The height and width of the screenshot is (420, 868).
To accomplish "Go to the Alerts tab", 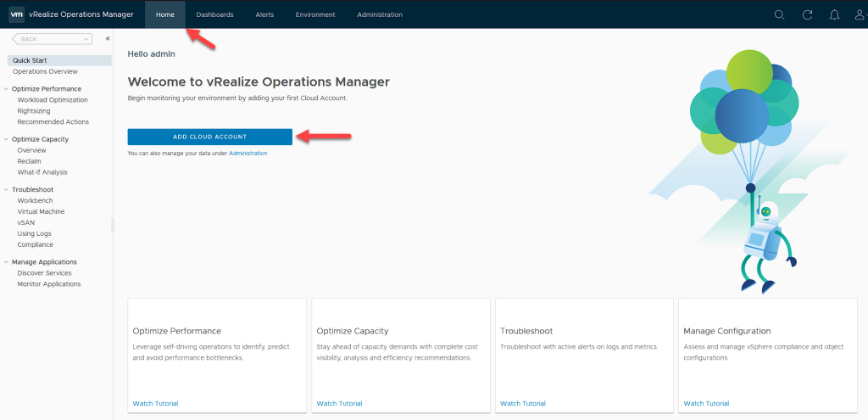I will (264, 14).
